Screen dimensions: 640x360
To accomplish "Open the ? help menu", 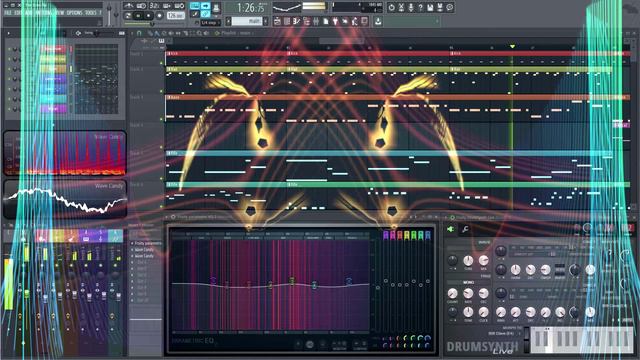I will click(100, 13).
